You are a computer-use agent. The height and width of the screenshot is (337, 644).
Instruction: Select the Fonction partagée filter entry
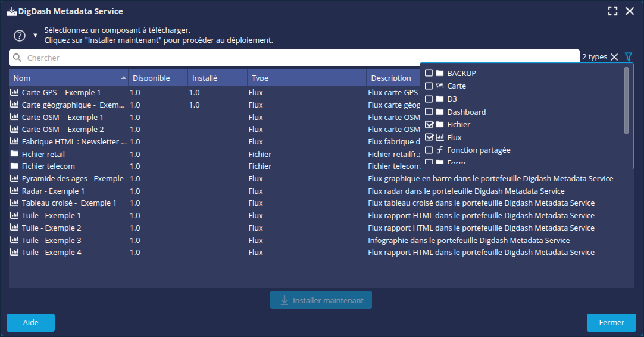pyautogui.click(x=479, y=150)
